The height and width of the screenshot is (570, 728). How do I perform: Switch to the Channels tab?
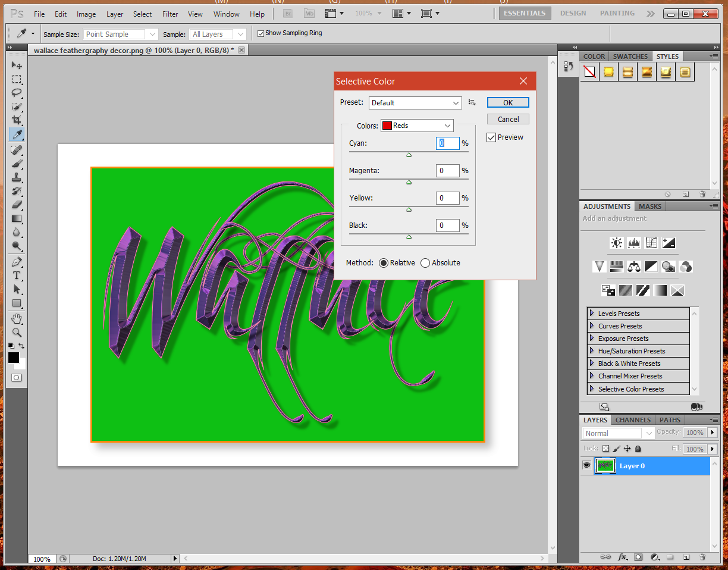pyautogui.click(x=633, y=420)
